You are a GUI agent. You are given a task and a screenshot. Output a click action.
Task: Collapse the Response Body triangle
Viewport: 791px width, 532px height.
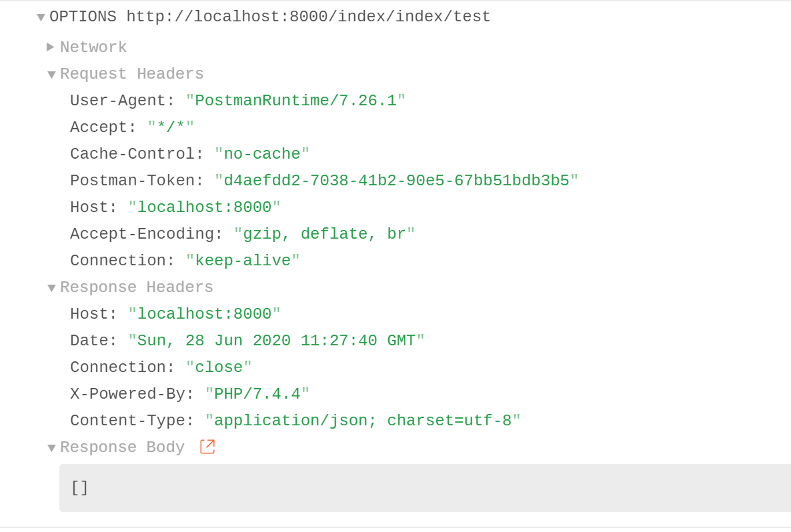pyautogui.click(x=51, y=448)
